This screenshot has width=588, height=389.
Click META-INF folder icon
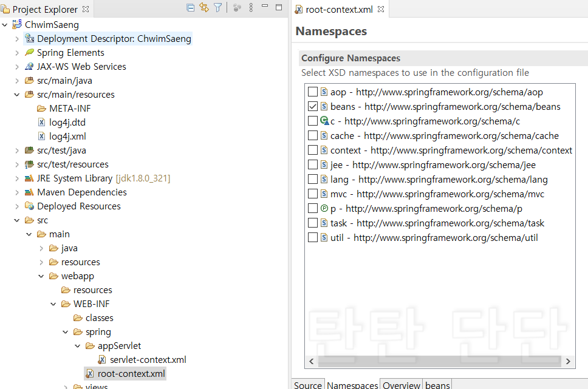42,109
